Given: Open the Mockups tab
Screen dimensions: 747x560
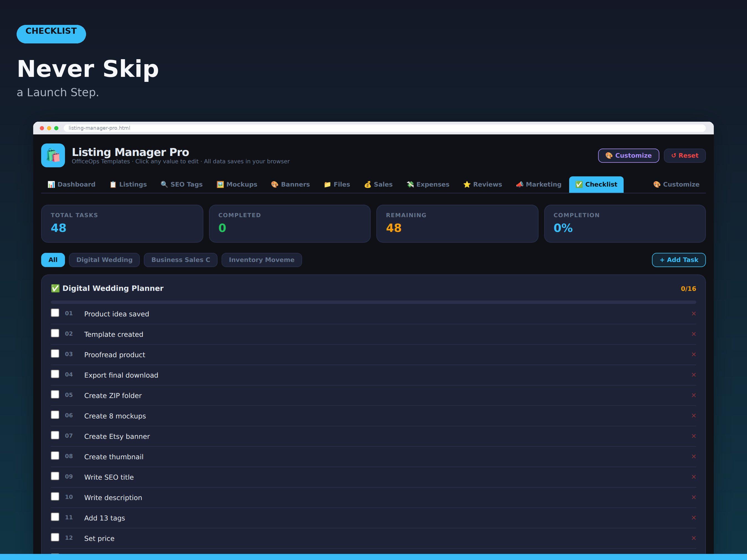Looking at the screenshot, I should pos(237,184).
